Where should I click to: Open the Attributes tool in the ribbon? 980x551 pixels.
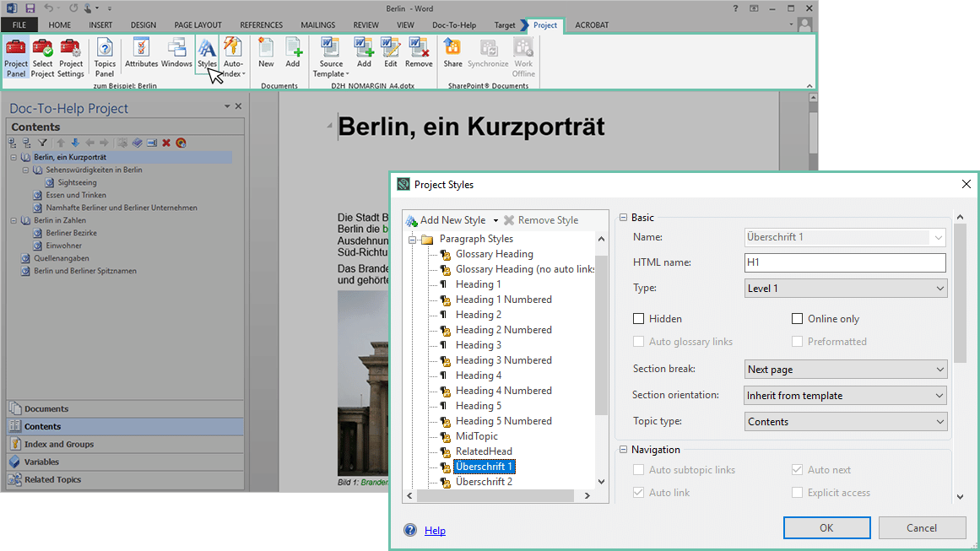[x=141, y=53]
